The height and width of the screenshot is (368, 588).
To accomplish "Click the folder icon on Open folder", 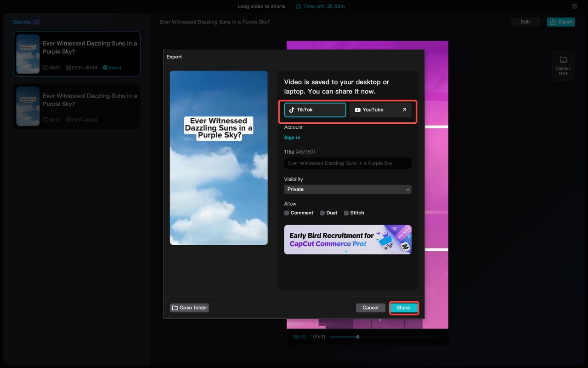I will [x=175, y=307].
